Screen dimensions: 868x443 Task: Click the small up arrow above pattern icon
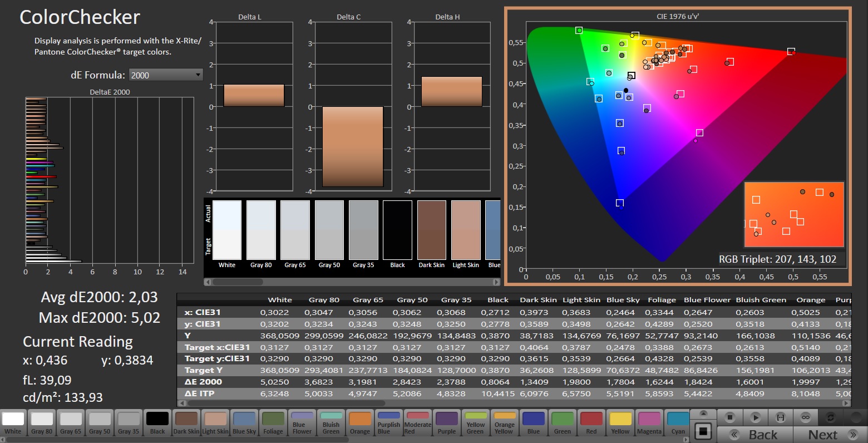[x=703, y=414]
